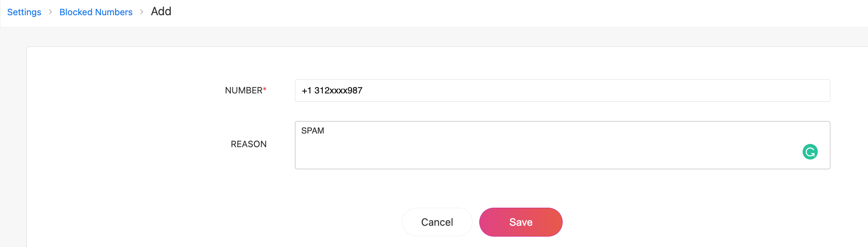The image size is (868, 247).
Task: Click the gray band above the form panel
Action: 401,37
